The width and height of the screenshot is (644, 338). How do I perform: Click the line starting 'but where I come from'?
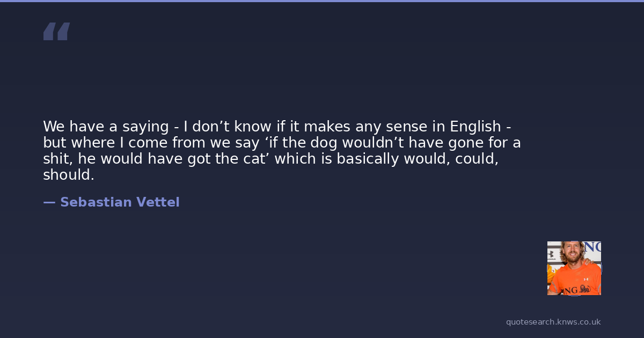pyautogui.click(x=282, y=143)
